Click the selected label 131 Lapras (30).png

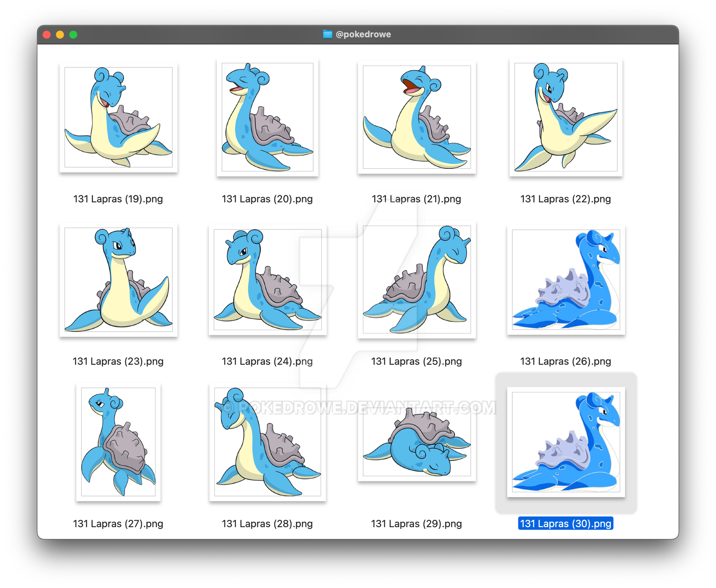click(x=566, y=524)
